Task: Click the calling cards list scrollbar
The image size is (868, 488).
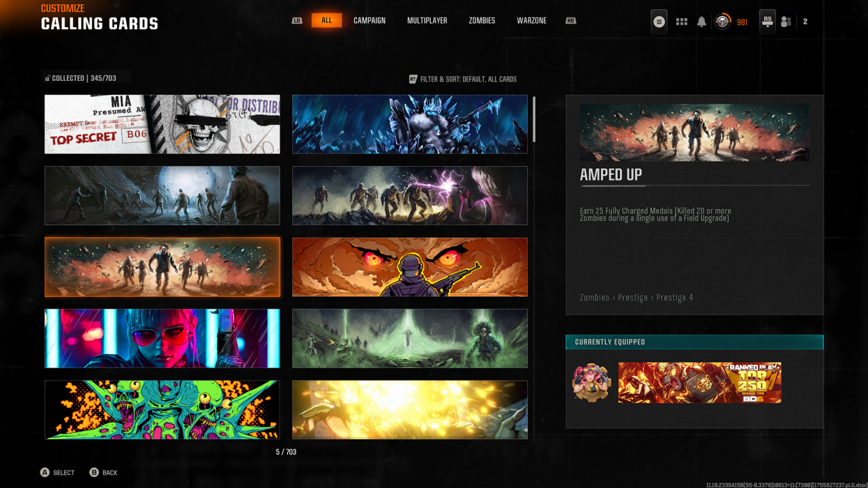Action: coord(534,119)
